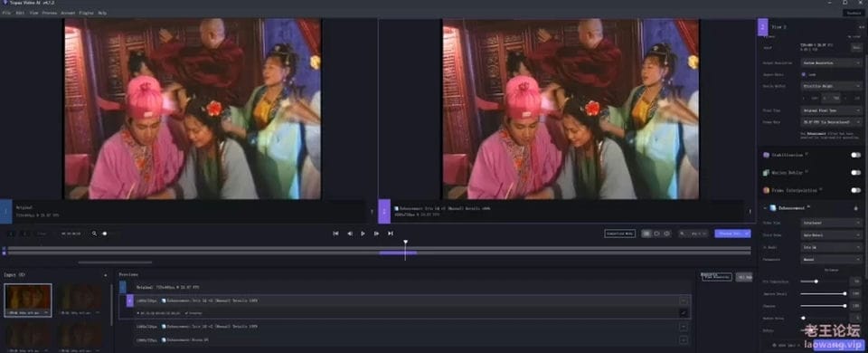The image size is (868, 353).
Task: Open the File menu
Action: (6, 12)
